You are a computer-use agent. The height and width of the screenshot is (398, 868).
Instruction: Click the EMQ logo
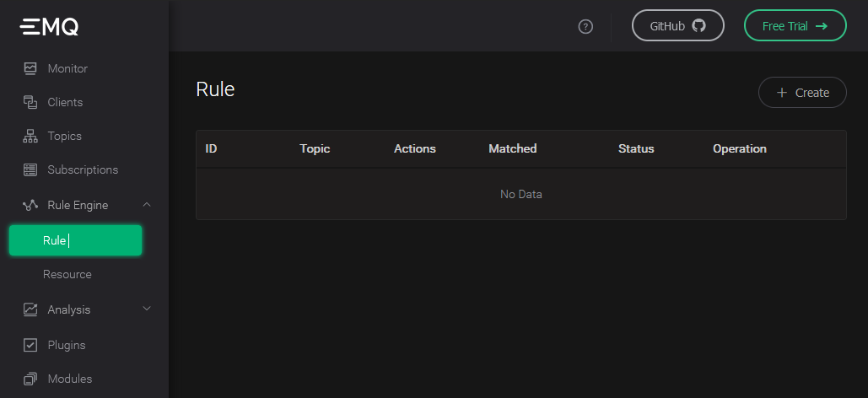click(50, 27)
